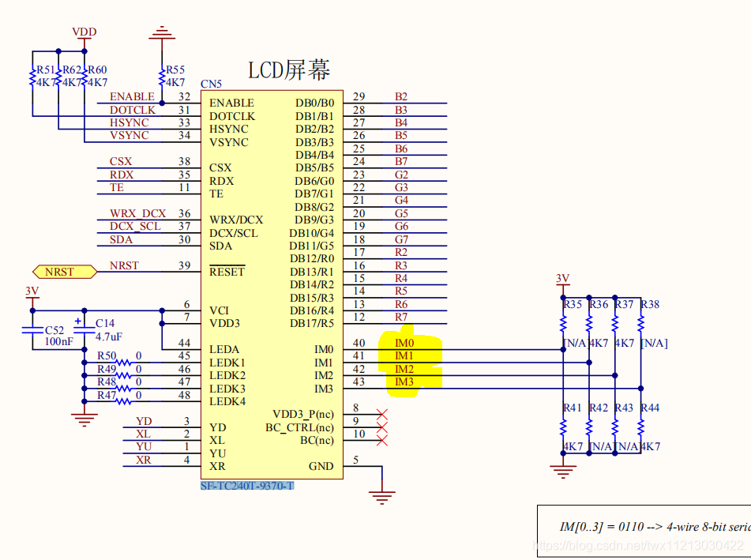This screenshot has width=751, height=560.
Task: Click the R41 resistor symbol
Action: pos(563,427)
